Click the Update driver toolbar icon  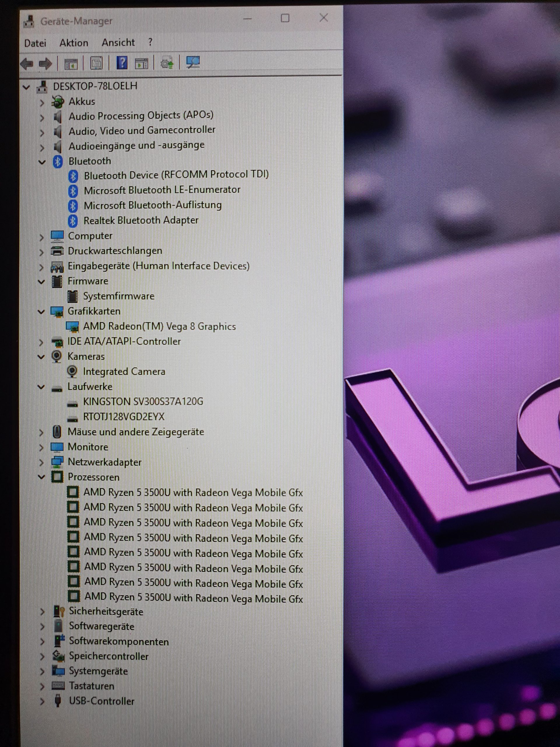pyautogui.click(x=167, y=63)
